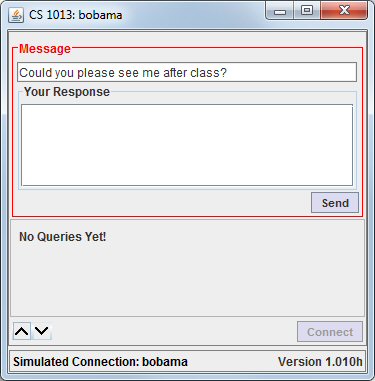This screenshot has width=375, height=381.
Task: Click the red 'Message' panel title
Action: pyautogui.click(x=45, y=49)
